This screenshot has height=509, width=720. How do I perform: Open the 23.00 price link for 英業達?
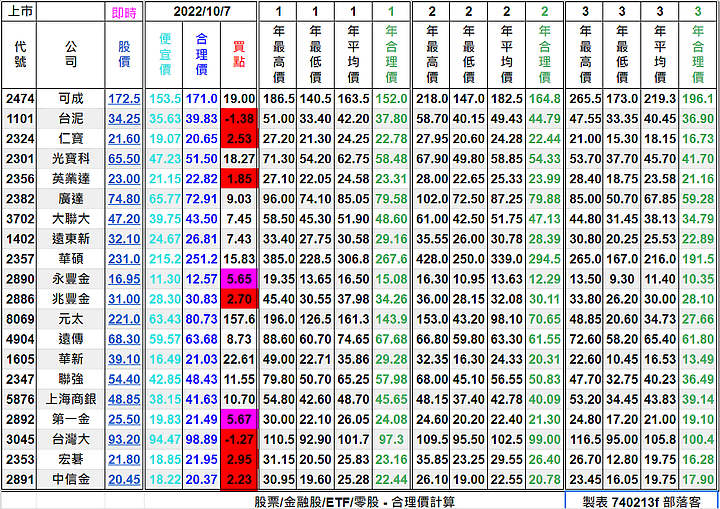[124, 179]
